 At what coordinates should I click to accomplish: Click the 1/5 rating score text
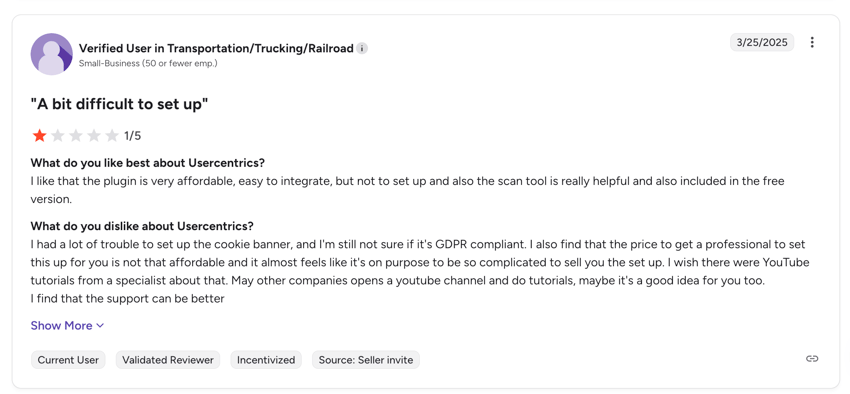click(x=132, y=136)
